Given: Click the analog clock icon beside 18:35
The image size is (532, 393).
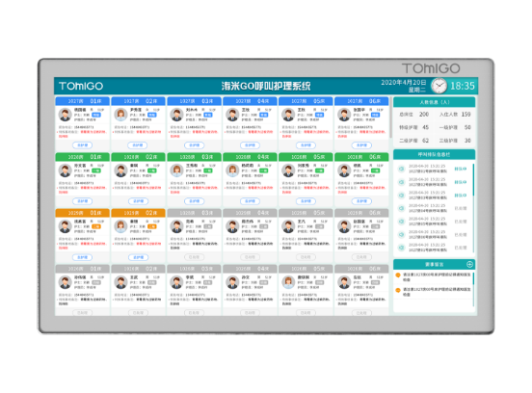Looking at the screenshot, I should tap(439, 86).
